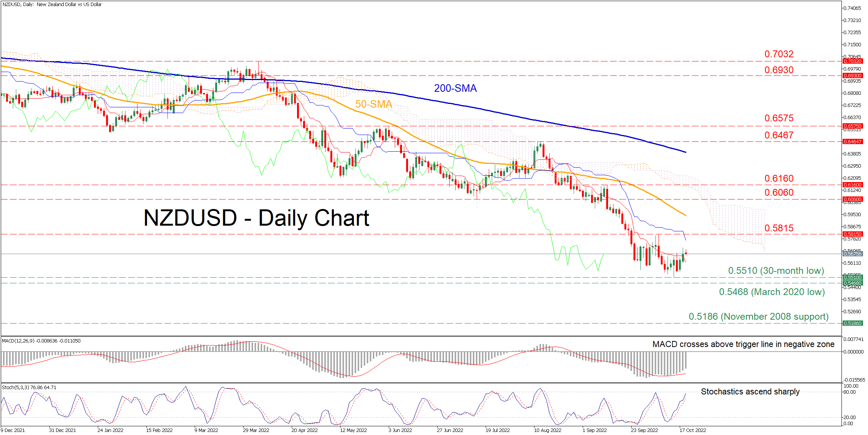The width and height of the screenshot is (868, 435).
Task: Click the 17 Oct 2022 date marker
Action: coord(693,430)
